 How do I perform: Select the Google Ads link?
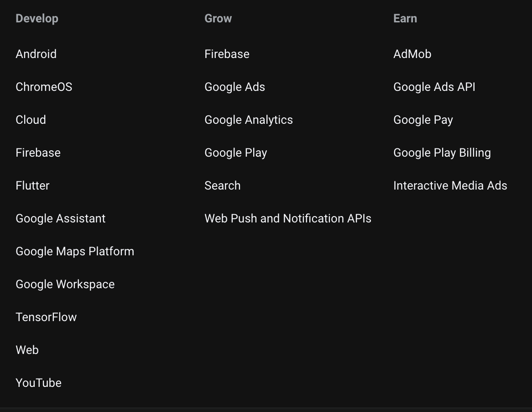coord(235,87)
